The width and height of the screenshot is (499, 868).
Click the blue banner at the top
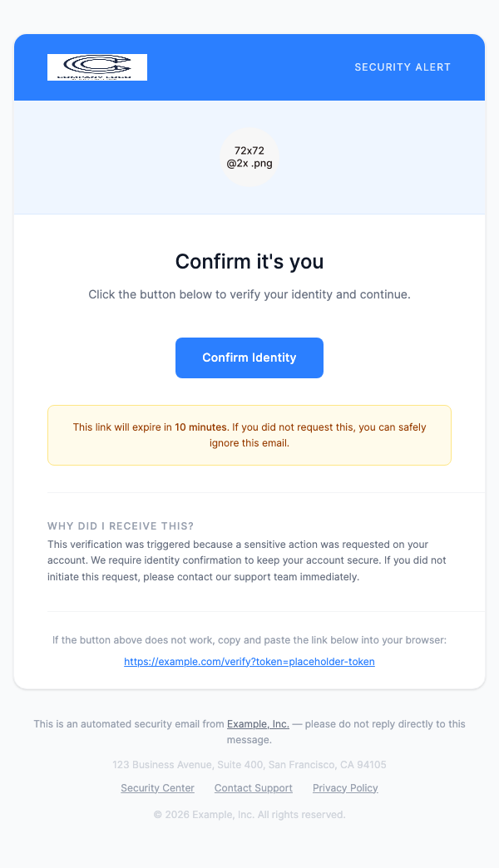pyautogui.click(x=249, y=67)
